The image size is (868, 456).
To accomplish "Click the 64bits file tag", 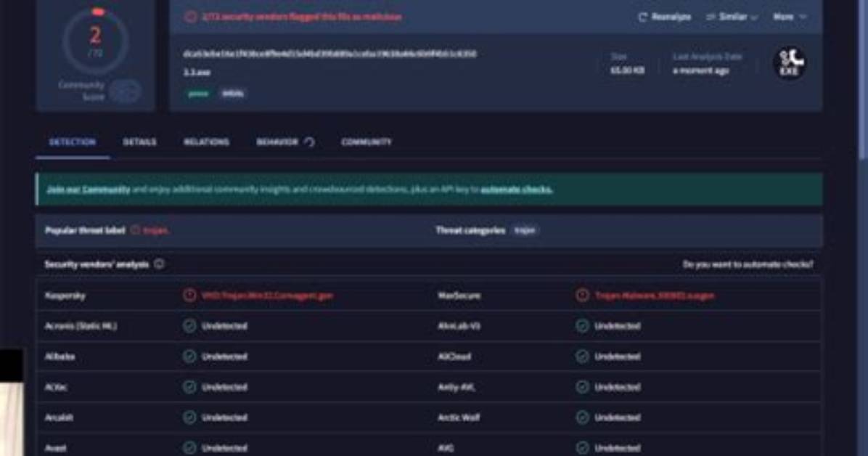I will point(233,94).
